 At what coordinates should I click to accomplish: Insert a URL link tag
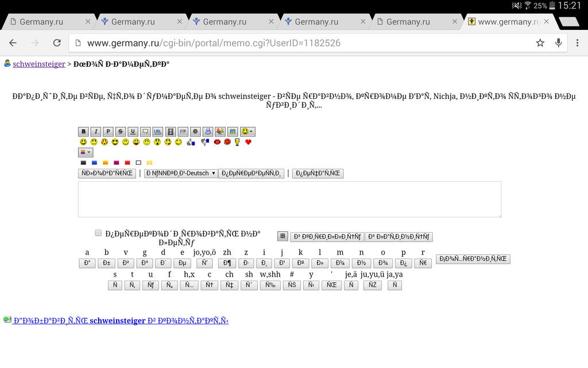(158, 132)
